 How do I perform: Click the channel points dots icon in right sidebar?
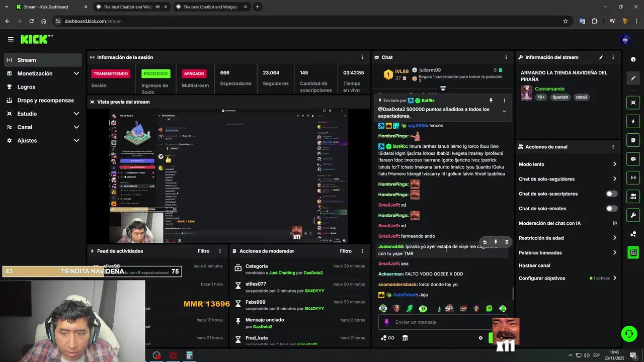(633, 234)
